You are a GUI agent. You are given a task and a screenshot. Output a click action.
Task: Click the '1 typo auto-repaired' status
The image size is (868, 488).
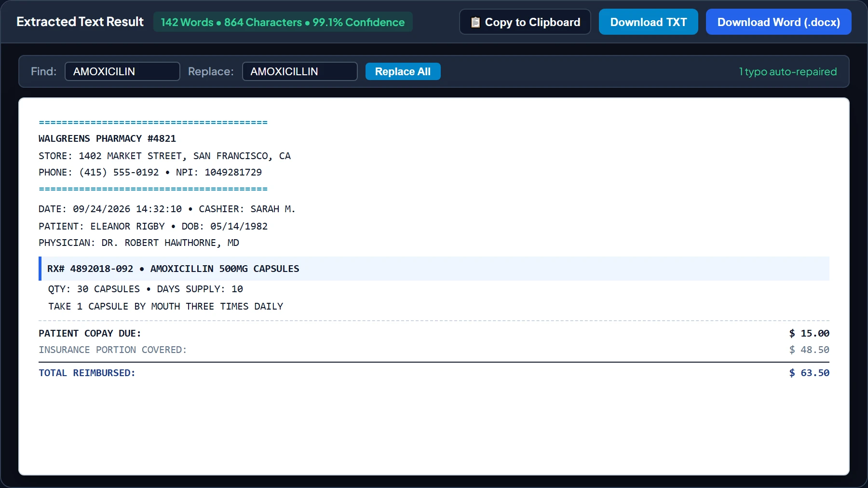[x=788, y=71]
